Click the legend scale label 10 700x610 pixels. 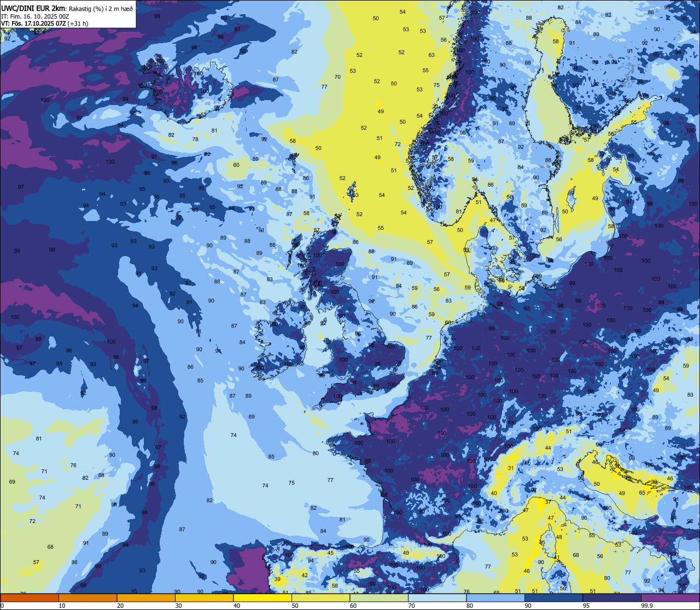(x=62, y=606)
